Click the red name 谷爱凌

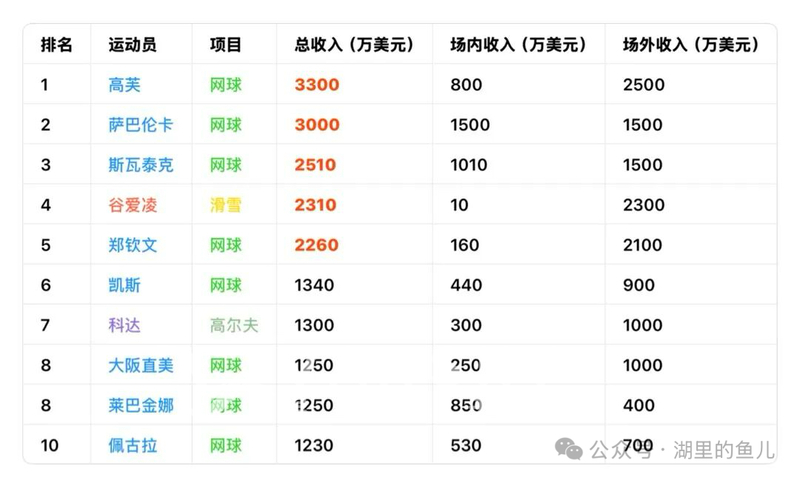pos(133,205)
